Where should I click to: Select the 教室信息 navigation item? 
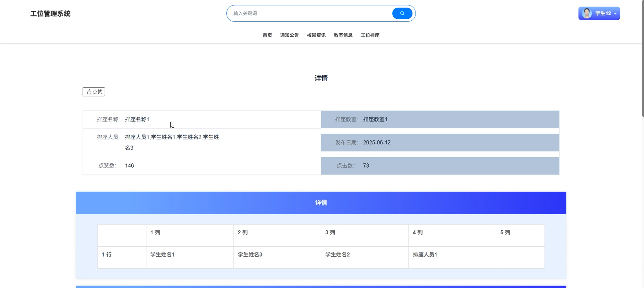pos(343,35)
